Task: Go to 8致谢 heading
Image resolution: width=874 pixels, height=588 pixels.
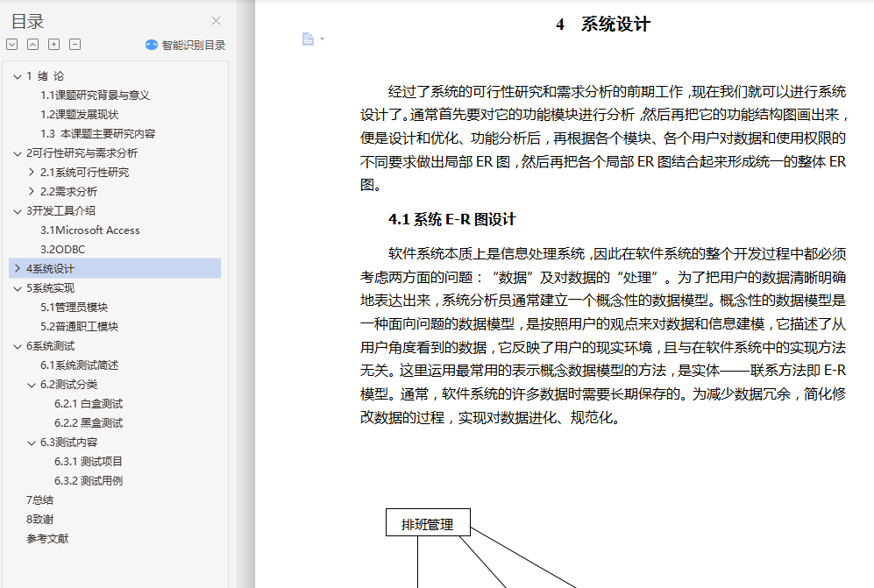Action: click(39, 520)
